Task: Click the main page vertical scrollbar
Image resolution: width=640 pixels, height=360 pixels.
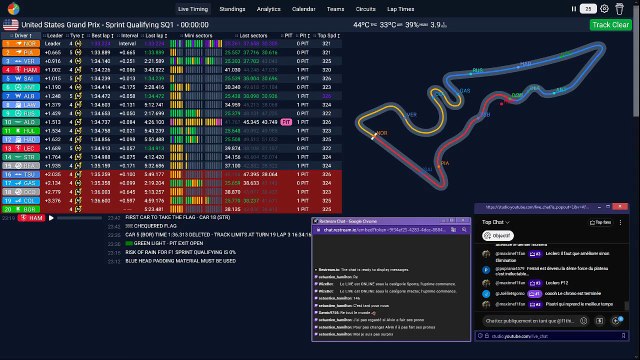Action: point(637,61)
